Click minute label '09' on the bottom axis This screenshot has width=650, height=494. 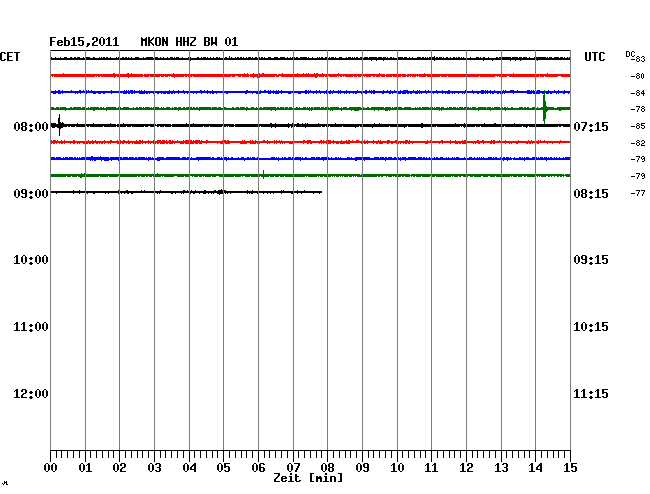pos(363,468)
